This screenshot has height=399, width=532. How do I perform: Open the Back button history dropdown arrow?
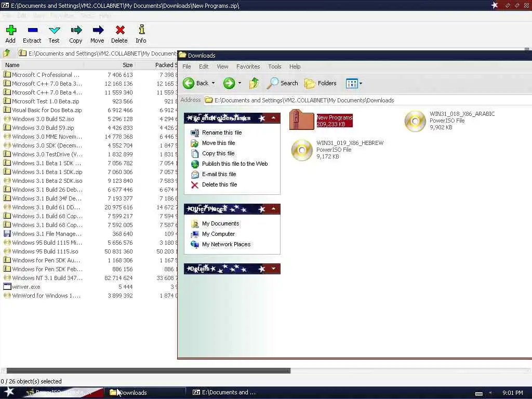pos(214,83)
